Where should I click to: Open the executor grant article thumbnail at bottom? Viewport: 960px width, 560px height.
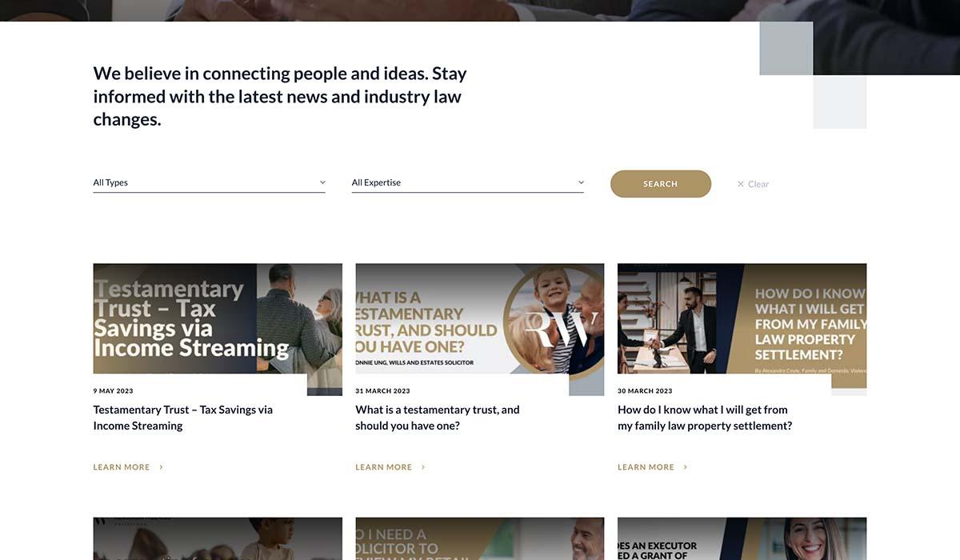[742, 538]
